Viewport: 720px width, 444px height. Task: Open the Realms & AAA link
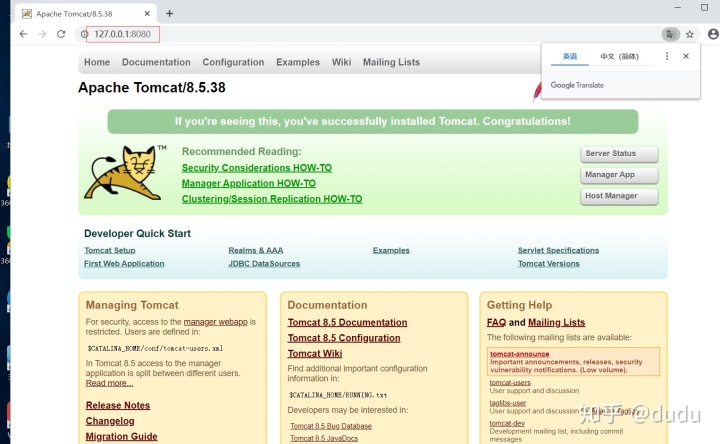coord(256,250)
